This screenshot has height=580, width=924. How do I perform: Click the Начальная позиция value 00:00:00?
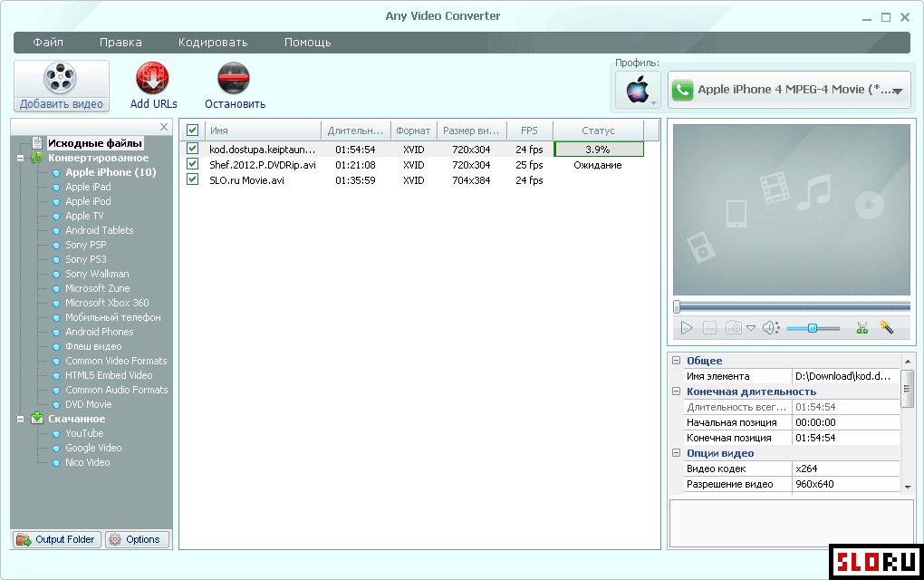click(845, 422)
